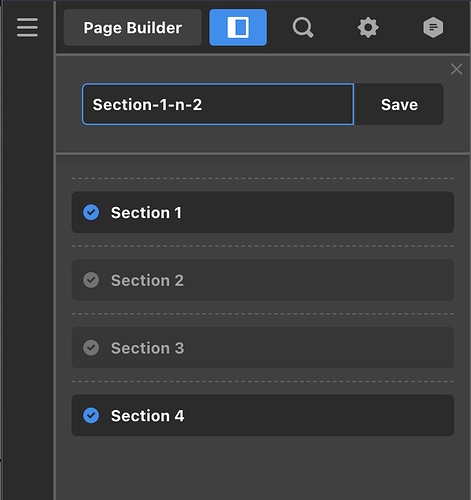471x500 pixels.
Task: Click empty area of Section 1 row
Action: tap(317, 212)
